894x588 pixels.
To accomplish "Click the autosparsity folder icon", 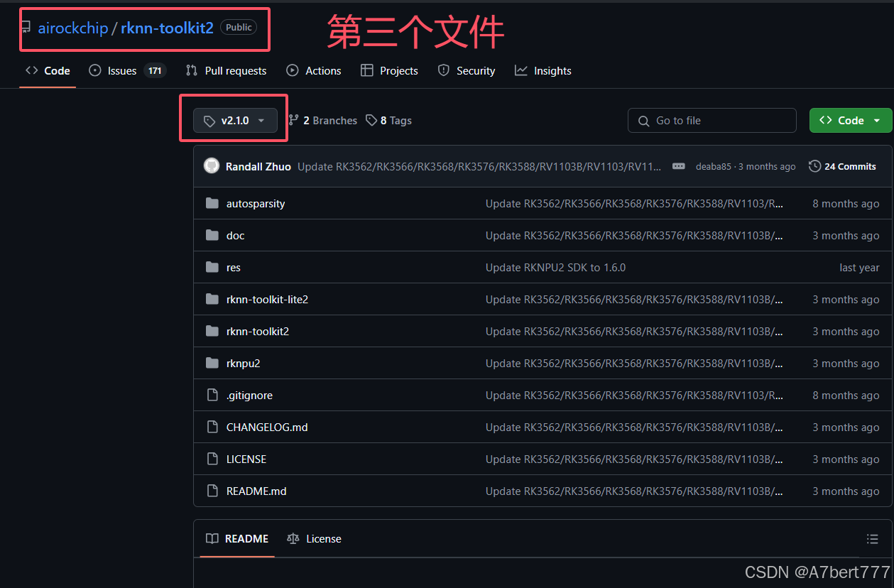I will 212,203.
